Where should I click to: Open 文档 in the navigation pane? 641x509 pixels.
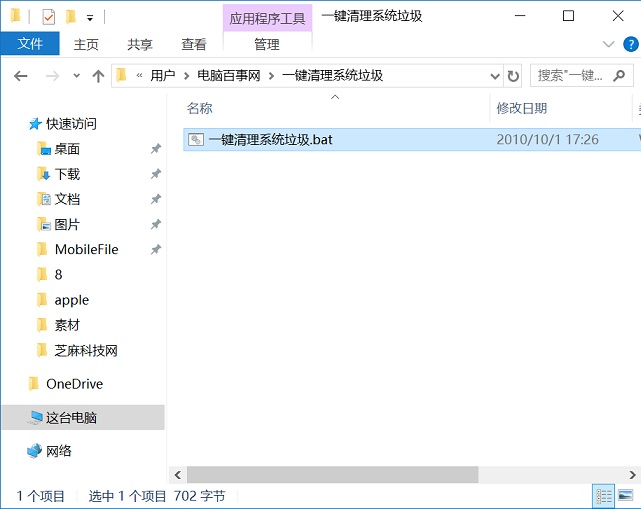67,199
